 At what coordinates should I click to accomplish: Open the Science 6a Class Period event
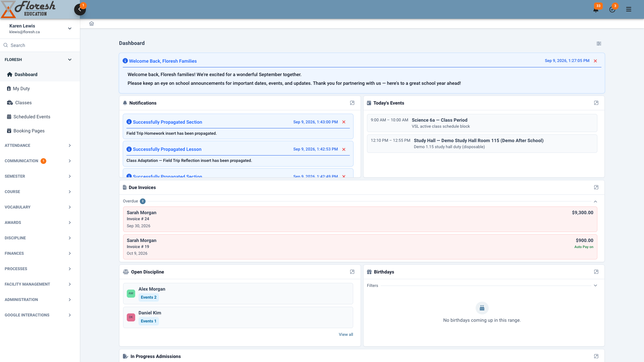pos(482,123)
